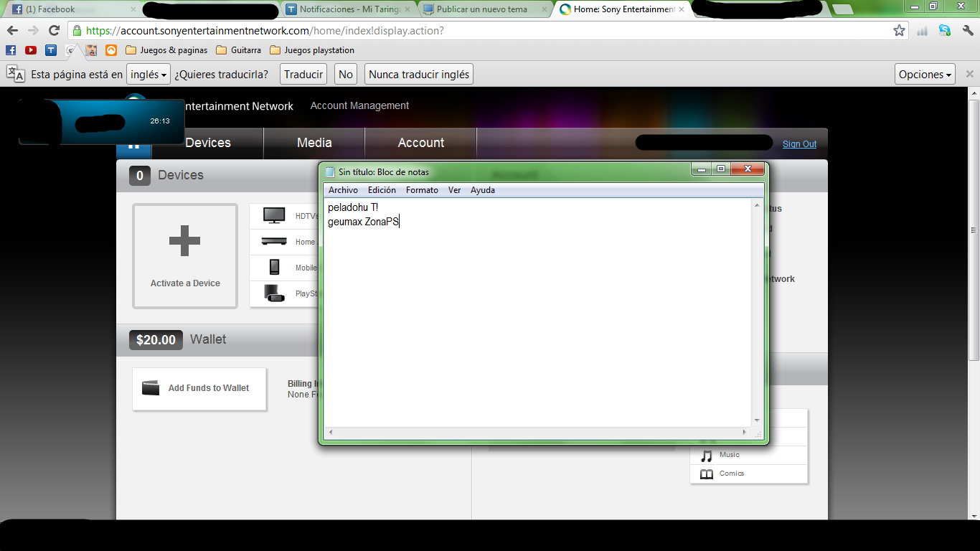The image size is (980, 551).
Task: Dismiss the translation bar with its X
Action: coord(969,74)
